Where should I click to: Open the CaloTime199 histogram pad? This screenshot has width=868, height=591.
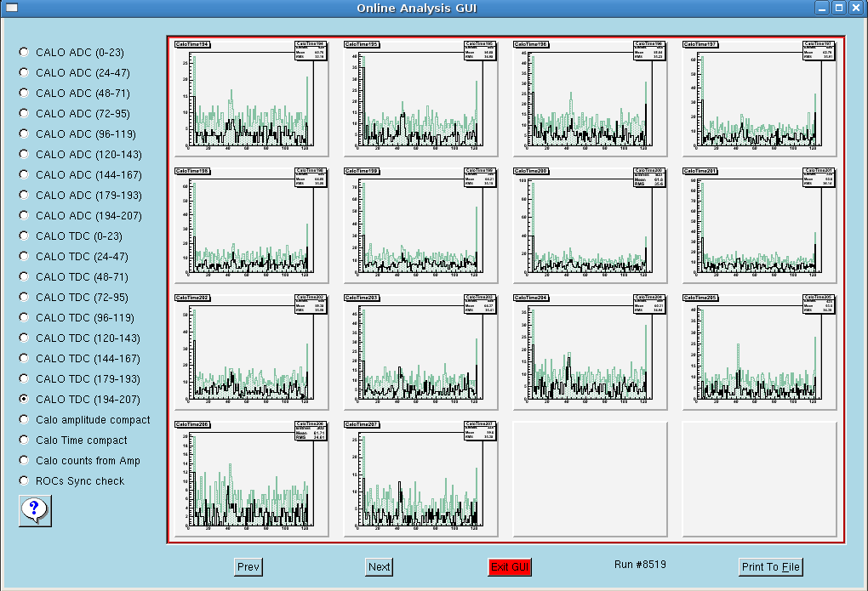coord(420,225)
